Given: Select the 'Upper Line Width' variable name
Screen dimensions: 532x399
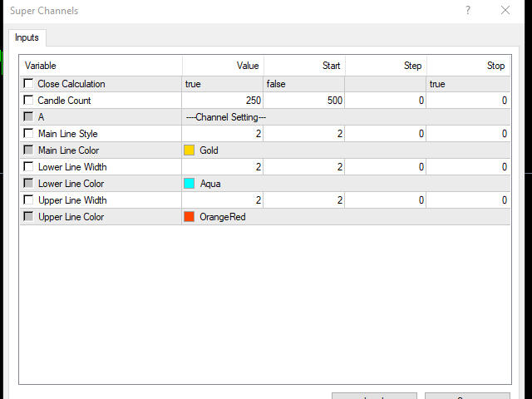Looking at the screenshot, I should click(72, 200).
